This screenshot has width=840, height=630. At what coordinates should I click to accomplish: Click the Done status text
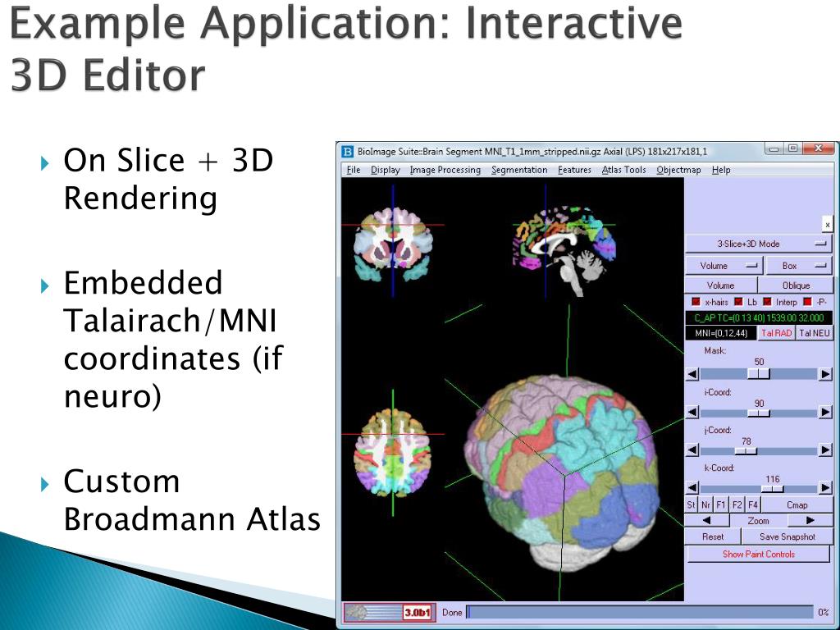pyautogui.click(x=452, y=612)
